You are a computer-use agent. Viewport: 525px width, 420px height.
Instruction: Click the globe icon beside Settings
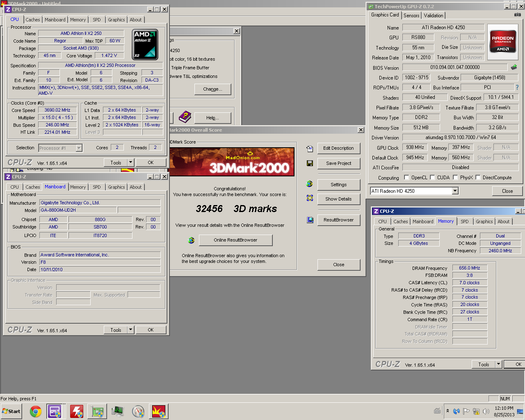pos(310,184)
